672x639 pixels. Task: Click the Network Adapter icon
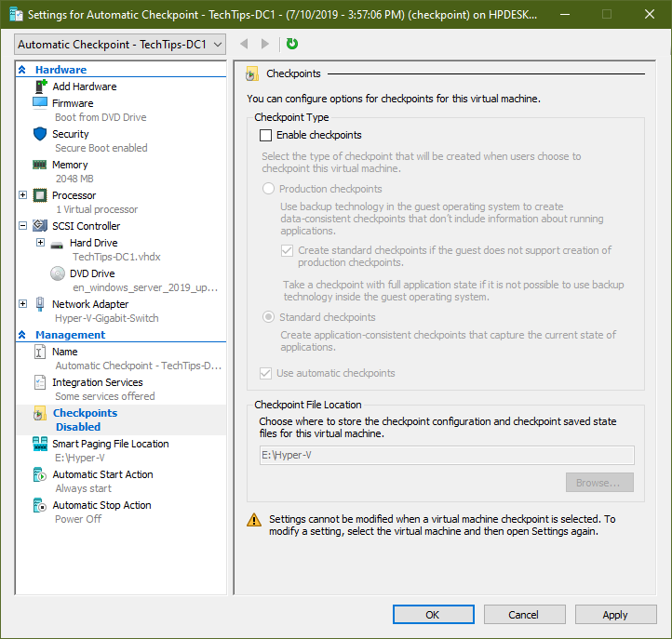40,303
